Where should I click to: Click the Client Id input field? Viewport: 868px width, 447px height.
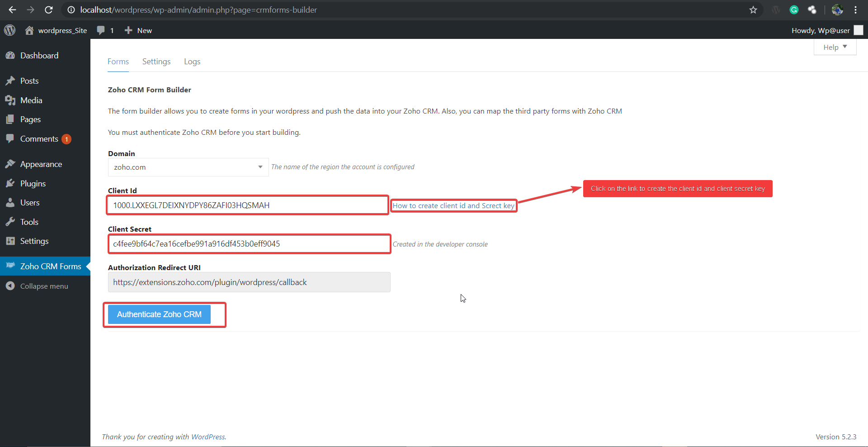[x=248, y=205]
